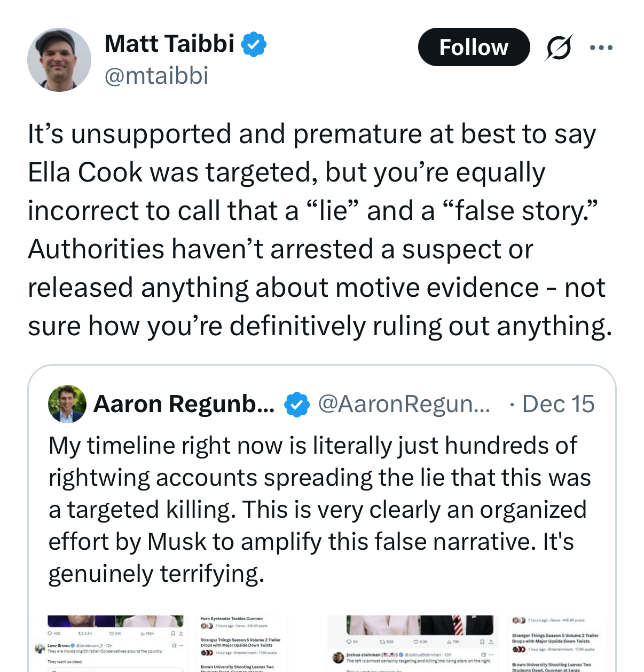The width and height of the screenshot is (644, 672).
Task: Click the @AaronRegun... handle
Action: [x=404, y=404]
